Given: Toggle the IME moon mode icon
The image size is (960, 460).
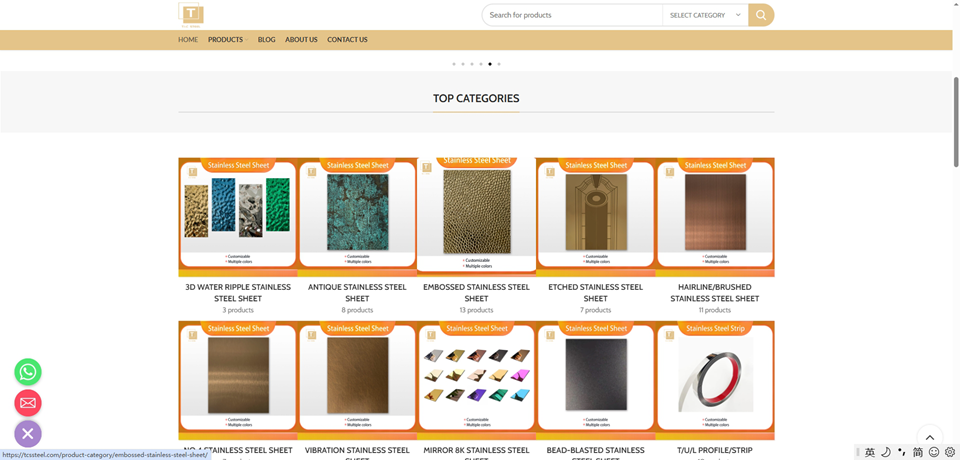Looking at the screenshot, I should [x=886, y=452].
